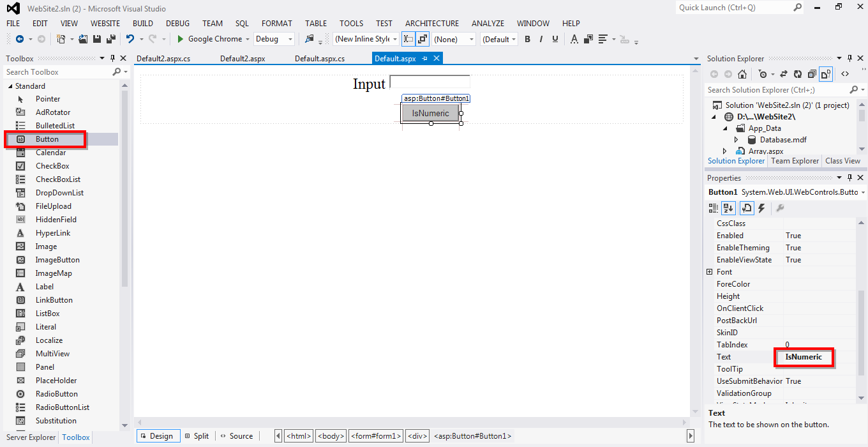Toggle Bold formatting on the toolbar
The image size is (868, 447).
pyautogui.click(x=527, y=38)
